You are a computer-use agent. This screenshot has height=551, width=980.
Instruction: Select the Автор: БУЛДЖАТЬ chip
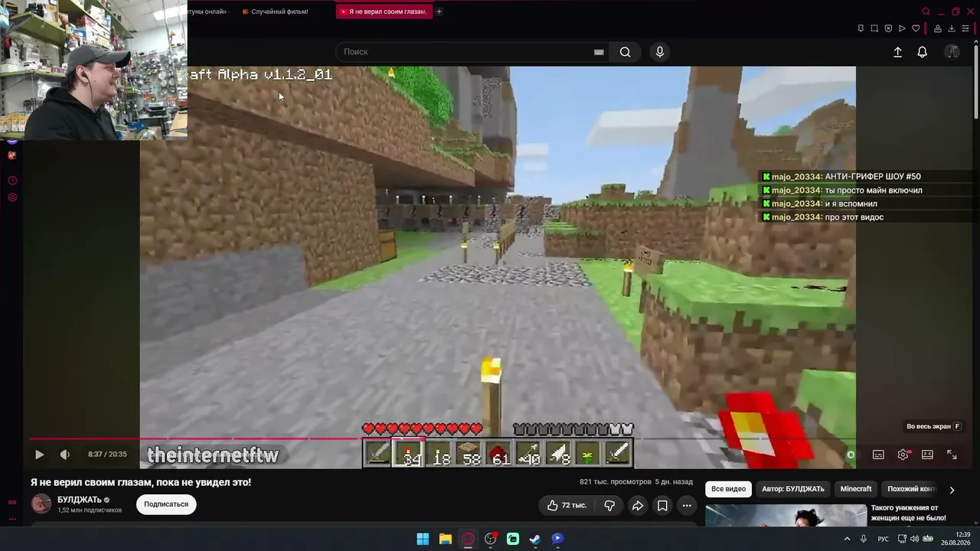(x=793, y=489)
